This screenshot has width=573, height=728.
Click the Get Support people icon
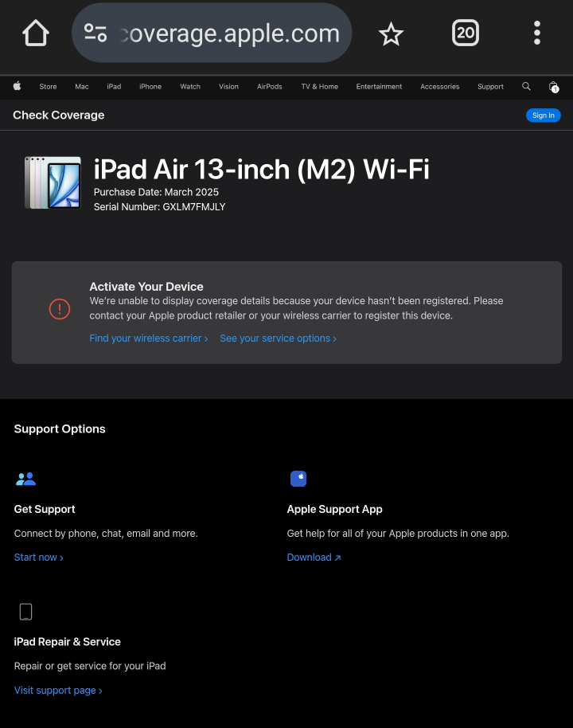(x=25, y=479)
